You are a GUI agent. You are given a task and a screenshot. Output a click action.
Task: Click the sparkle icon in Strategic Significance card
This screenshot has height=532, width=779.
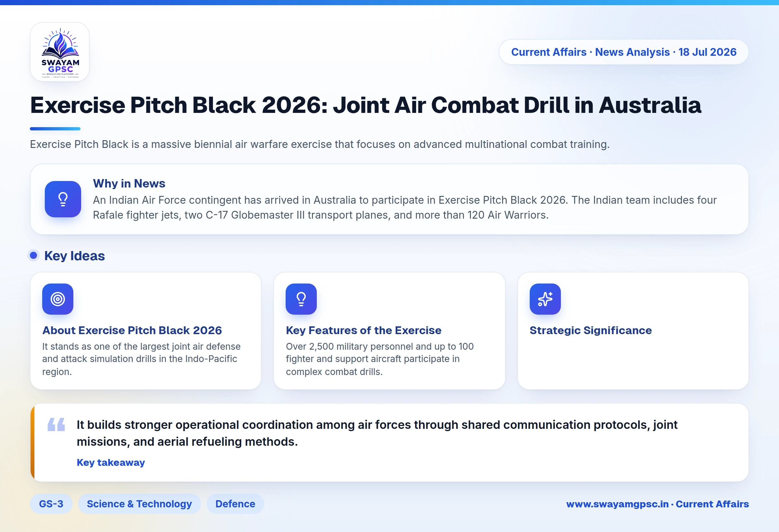pyautogui.click(x=545, y=299)
